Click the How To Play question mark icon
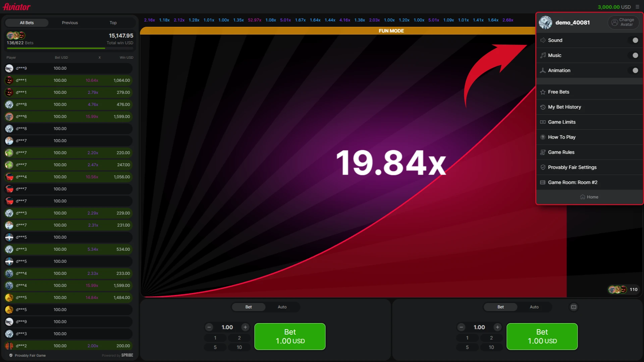This screenshot has width=644, height=362. pos(543,137)
